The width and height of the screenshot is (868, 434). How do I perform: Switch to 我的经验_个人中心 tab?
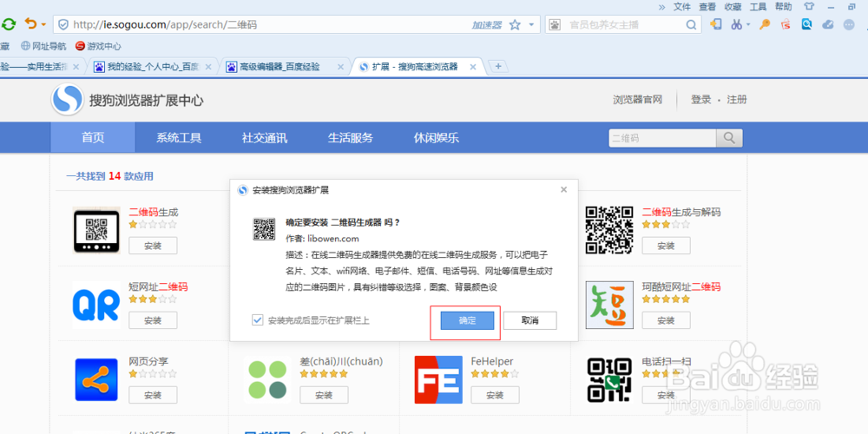pos(152,67)
